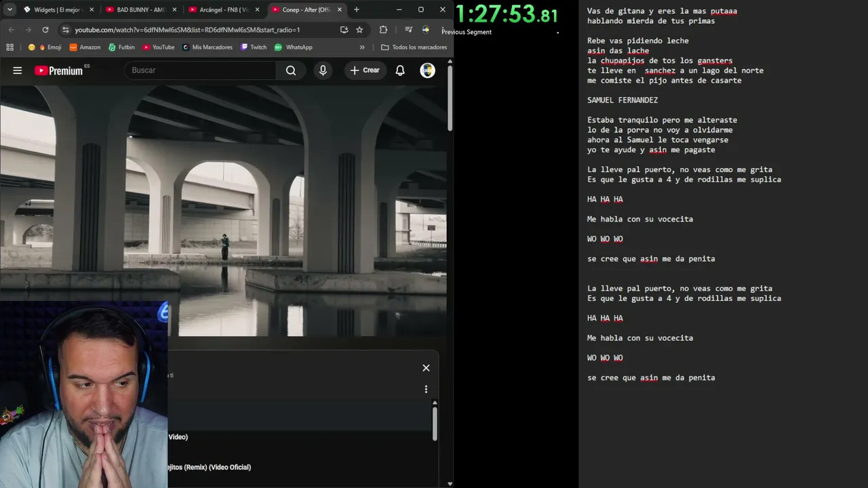Screen dimensions: 868x488
Task: Click the line 'yo te ayude y asin me pagaste'
Action: tap(651, 150)
